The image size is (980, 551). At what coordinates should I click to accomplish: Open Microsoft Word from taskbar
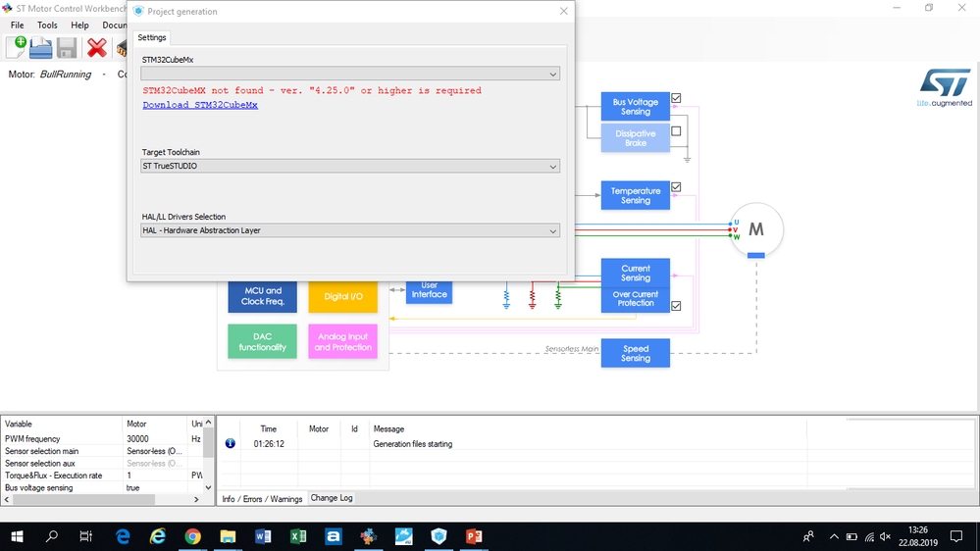point(263,536)
